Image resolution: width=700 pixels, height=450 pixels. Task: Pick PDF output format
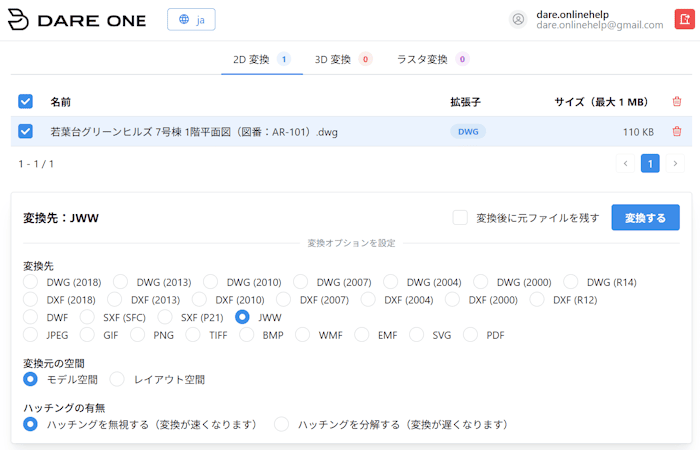pos(470,335)
